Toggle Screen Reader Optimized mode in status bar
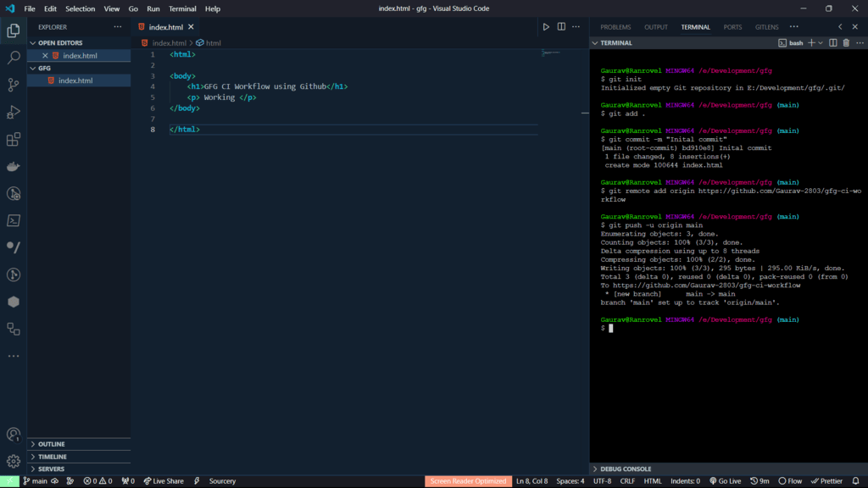Image resolution: width=868 pixels, height=488 pixels. tap(468, 481)
